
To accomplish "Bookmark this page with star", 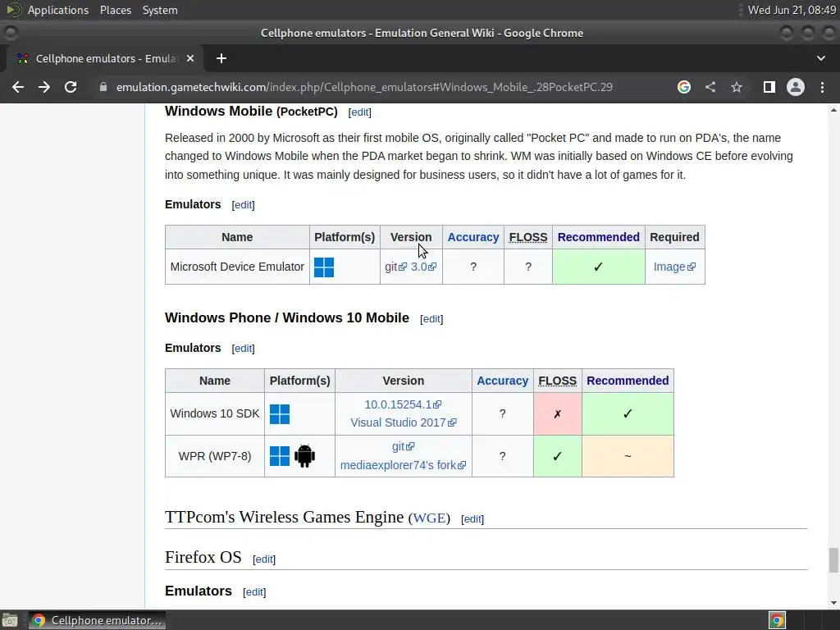I will click(737, 87).
